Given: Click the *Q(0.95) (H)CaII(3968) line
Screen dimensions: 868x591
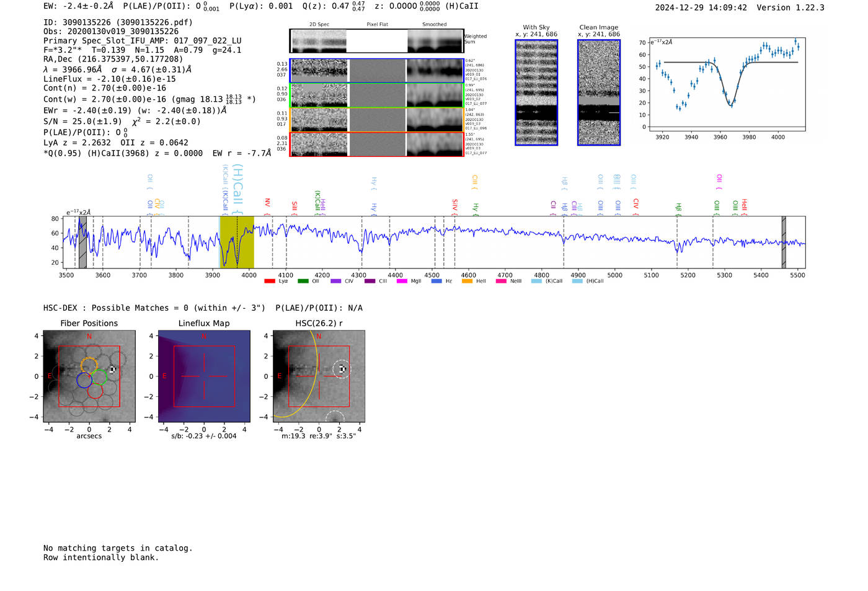Looking at the screenshot, I should coord(157,153).
